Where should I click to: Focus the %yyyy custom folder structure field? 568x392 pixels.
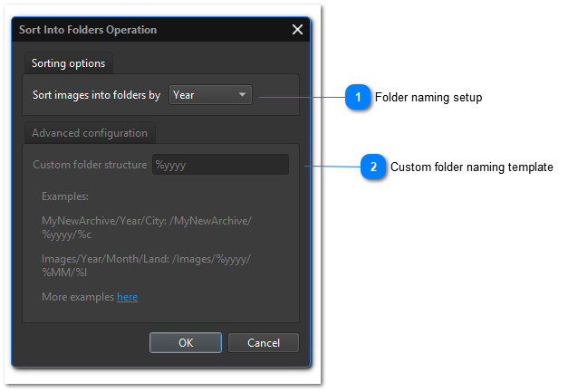coord(220,165)
